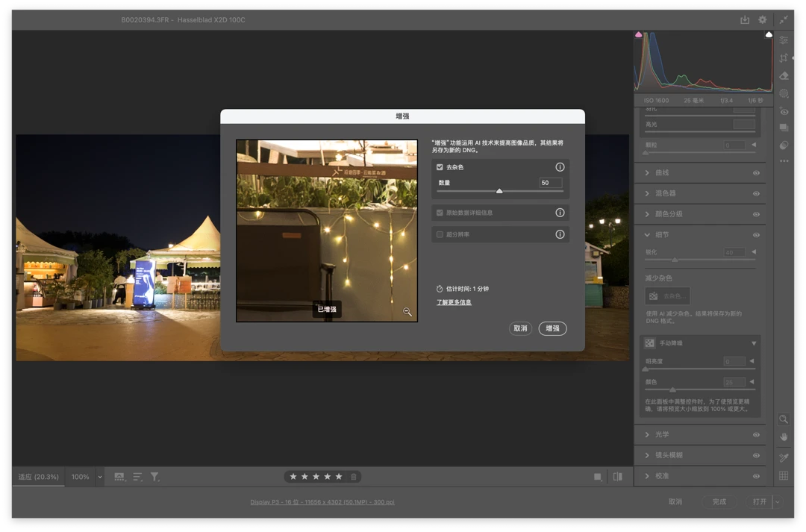Select the Crop and Rotate tool
Image resolution: width=806 pixels, height=532 pixels.
click(784, 58)
